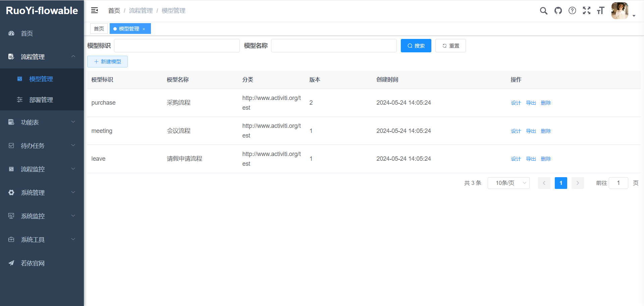Click 设计 link for the purchase model
The image size is (644, 306).
coord(516,103)
